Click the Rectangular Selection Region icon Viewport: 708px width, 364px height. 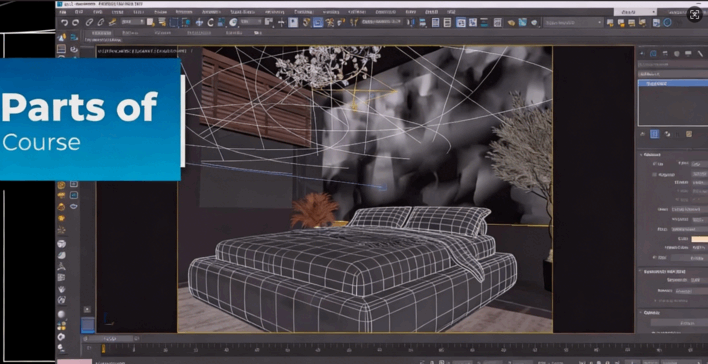pos(174,22)
